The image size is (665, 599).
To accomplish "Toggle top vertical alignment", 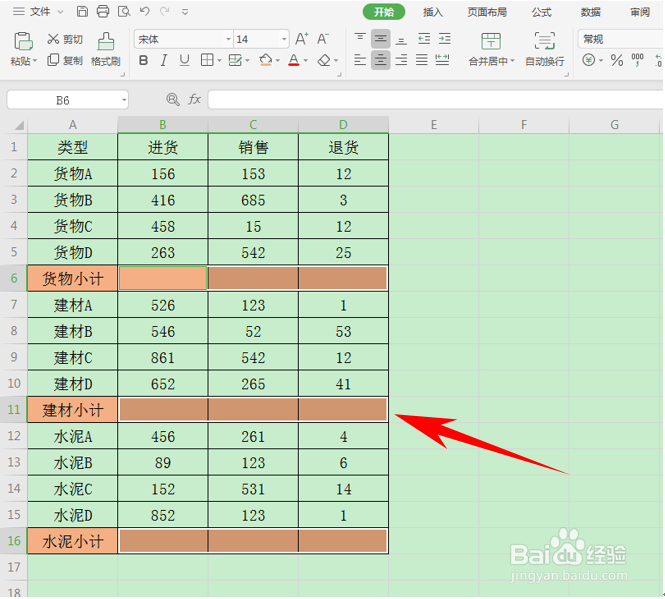I will tap(360, 39).
